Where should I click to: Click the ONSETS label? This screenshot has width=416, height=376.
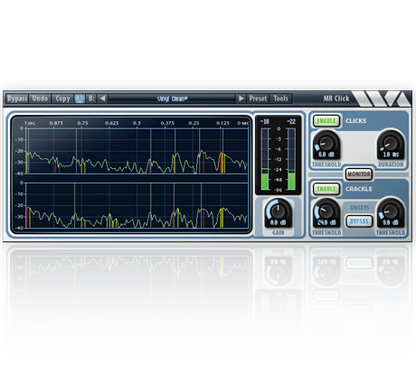pyautogui.click(x=359, y=208)
